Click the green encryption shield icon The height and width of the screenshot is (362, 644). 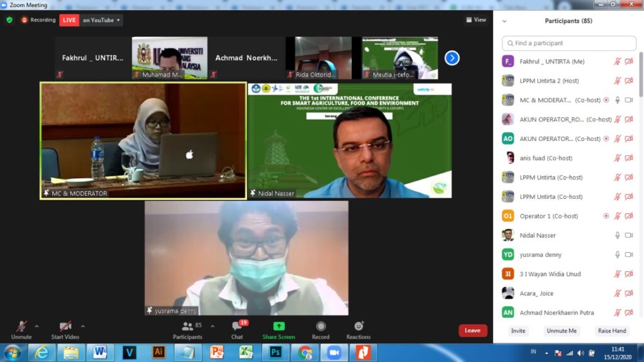[x=9, y=20]
